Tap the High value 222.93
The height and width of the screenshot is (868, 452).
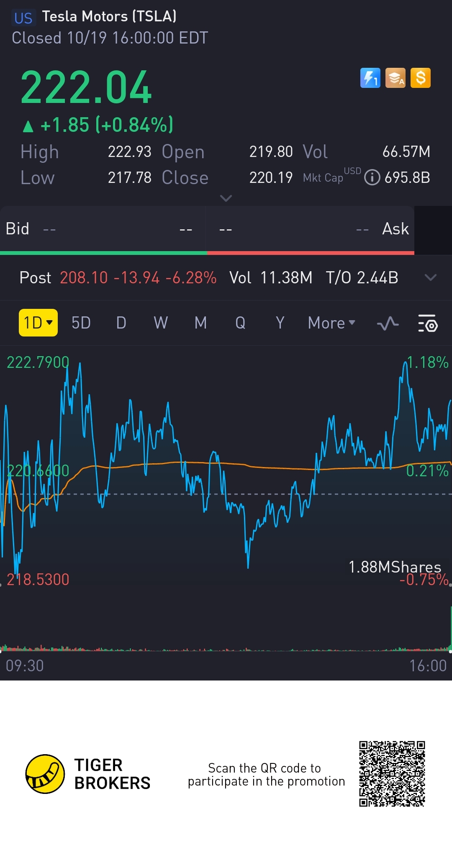pyautogui.click(x=130, y=152)
